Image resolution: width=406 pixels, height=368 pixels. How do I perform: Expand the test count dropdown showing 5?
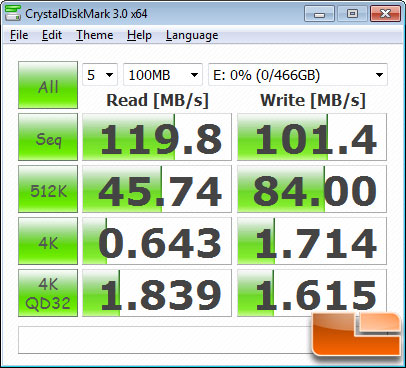100,75
